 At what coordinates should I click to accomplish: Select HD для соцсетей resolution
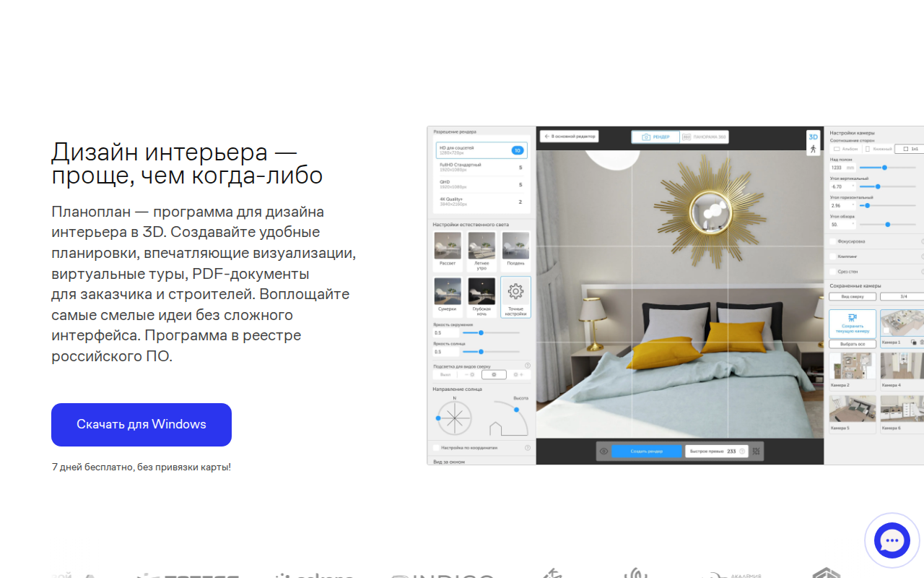click(481, 150)
